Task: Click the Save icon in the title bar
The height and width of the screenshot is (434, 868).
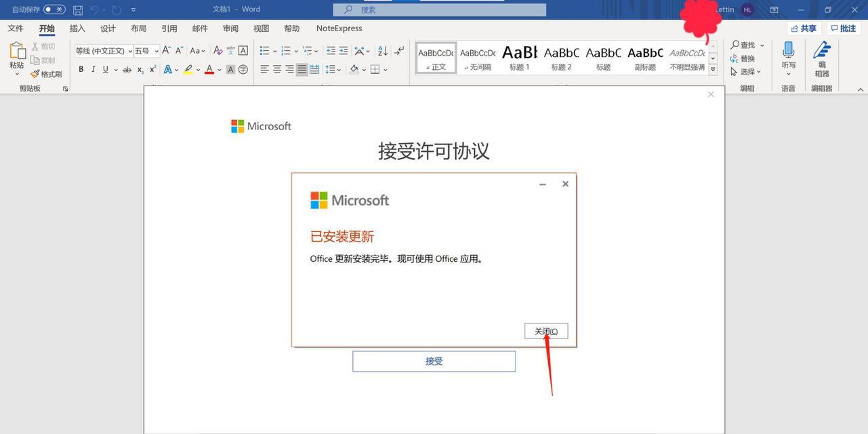Action: 78,9
